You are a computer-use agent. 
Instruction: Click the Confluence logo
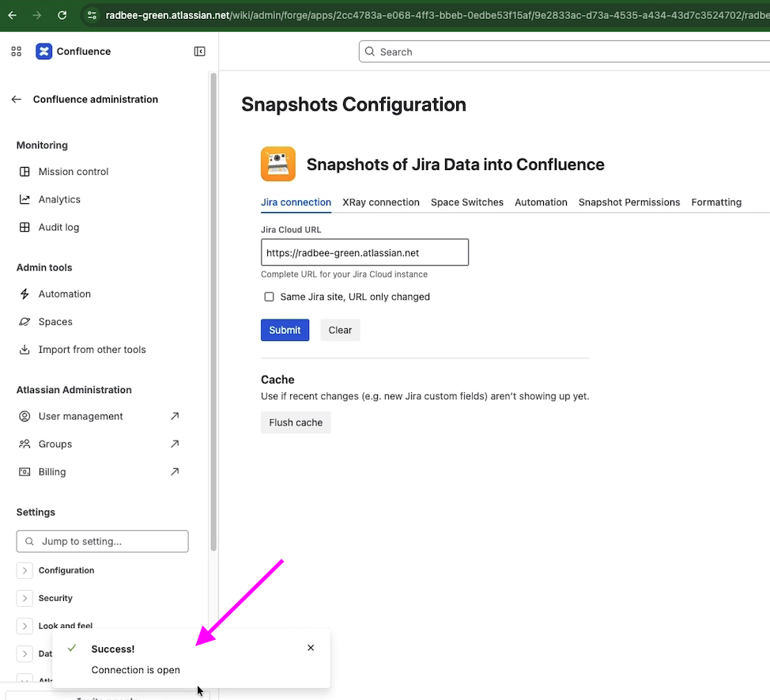click(x=43, y=51)
